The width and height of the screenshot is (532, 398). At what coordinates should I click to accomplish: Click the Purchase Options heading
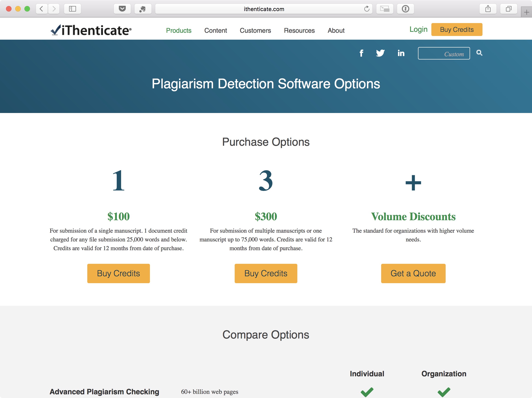(266, 142)
